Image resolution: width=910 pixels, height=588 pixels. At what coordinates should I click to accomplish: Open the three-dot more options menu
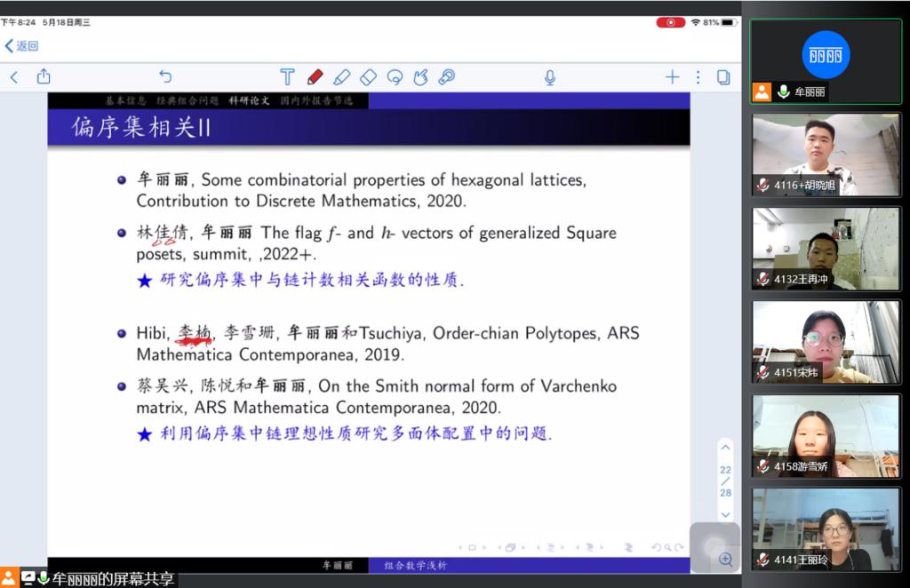(x=698, y=77)
